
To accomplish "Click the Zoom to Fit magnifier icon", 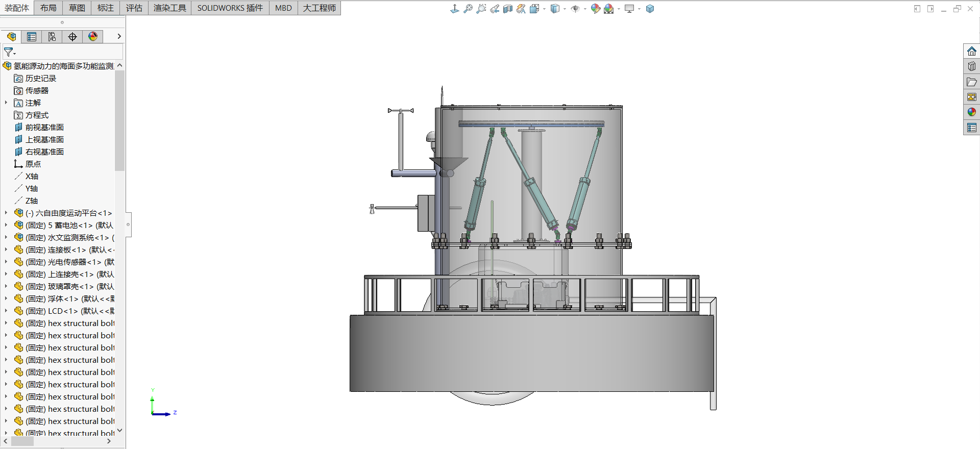I will tap(468, 9).
